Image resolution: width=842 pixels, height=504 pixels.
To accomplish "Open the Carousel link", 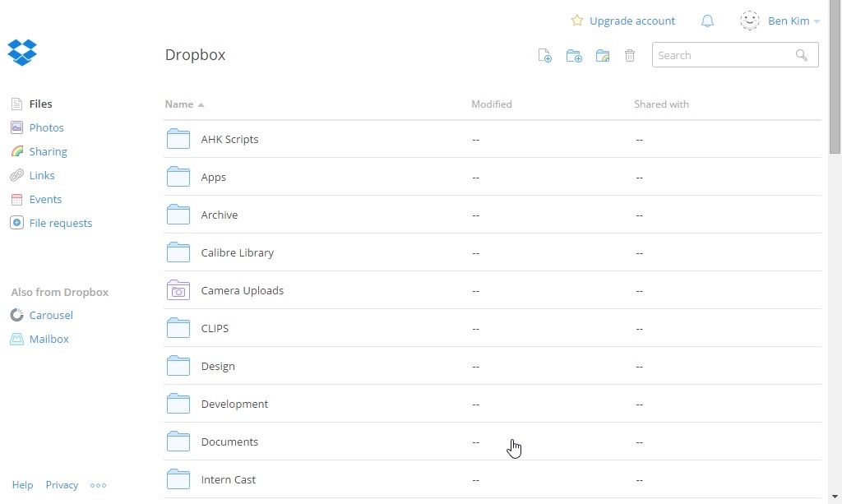I will point(51,315).
